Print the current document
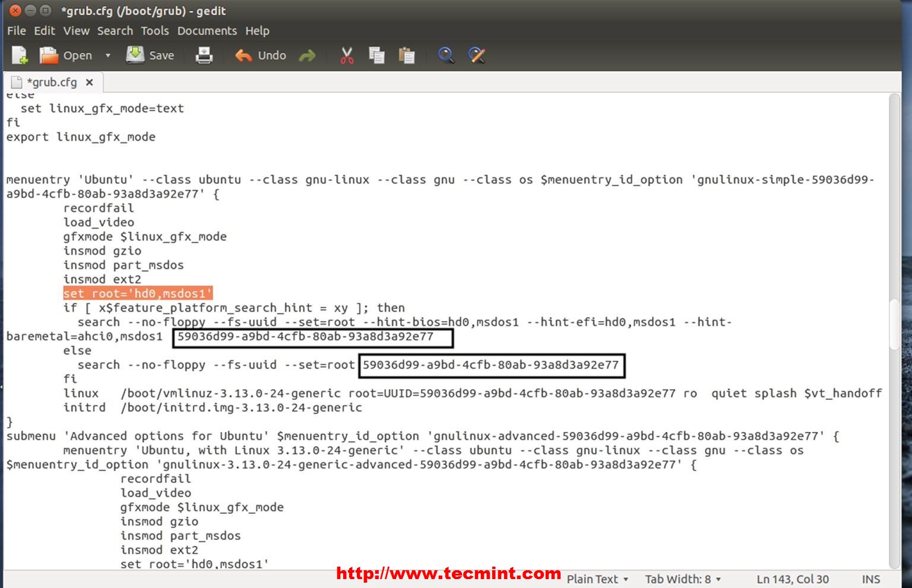The height and width of the screenshot is (588, 912). [x=204, y=55]
